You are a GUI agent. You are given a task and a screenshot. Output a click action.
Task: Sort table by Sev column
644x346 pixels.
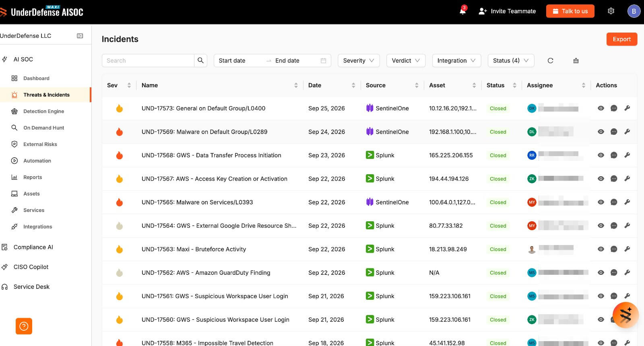click(x=129, y=85)
